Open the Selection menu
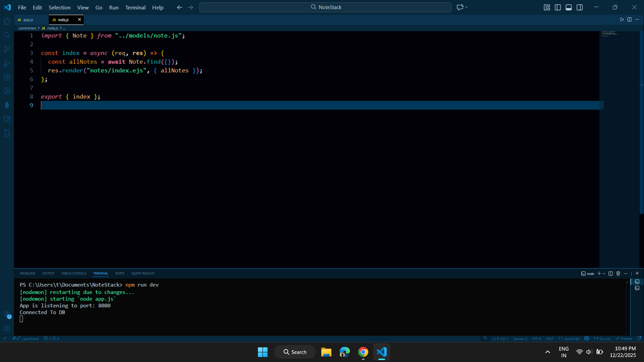Viewport: 644px width, 362px height. (59, 7)
